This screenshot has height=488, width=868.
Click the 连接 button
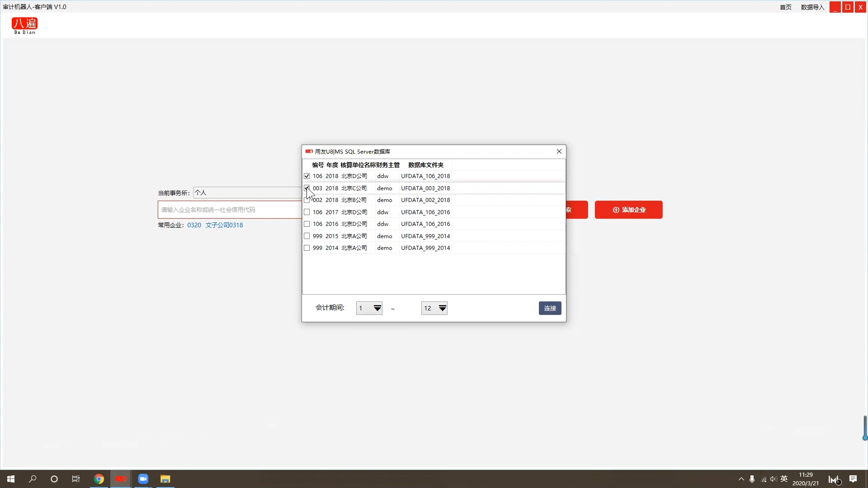tap(550, 308)
